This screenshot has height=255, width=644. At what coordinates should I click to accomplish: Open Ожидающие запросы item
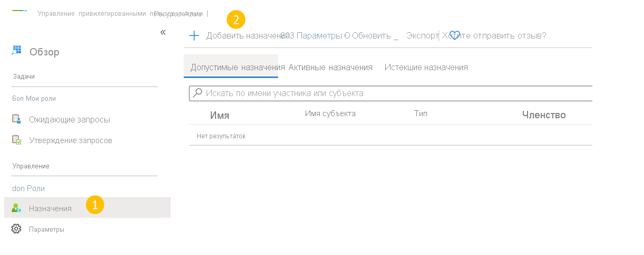[x=70, y=119]
